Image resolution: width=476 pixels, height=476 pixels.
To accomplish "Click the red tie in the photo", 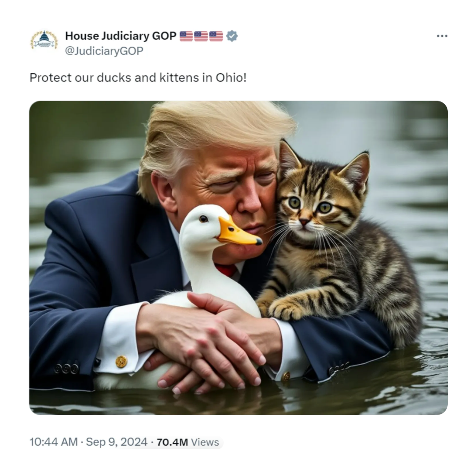I will click(x=227, y=270).
